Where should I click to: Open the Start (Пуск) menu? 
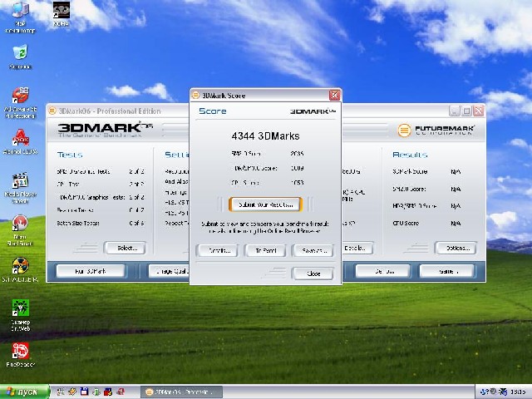tap(24, 392)
